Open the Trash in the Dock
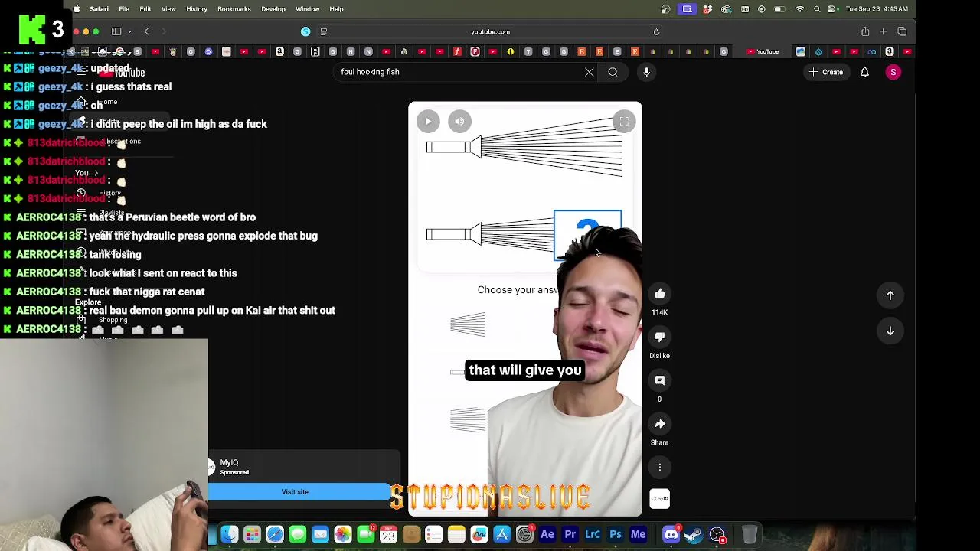 coord(750,534)
